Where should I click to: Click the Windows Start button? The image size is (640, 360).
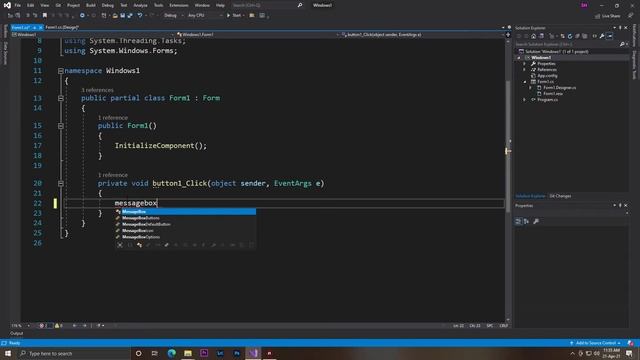tap(8, 353)
